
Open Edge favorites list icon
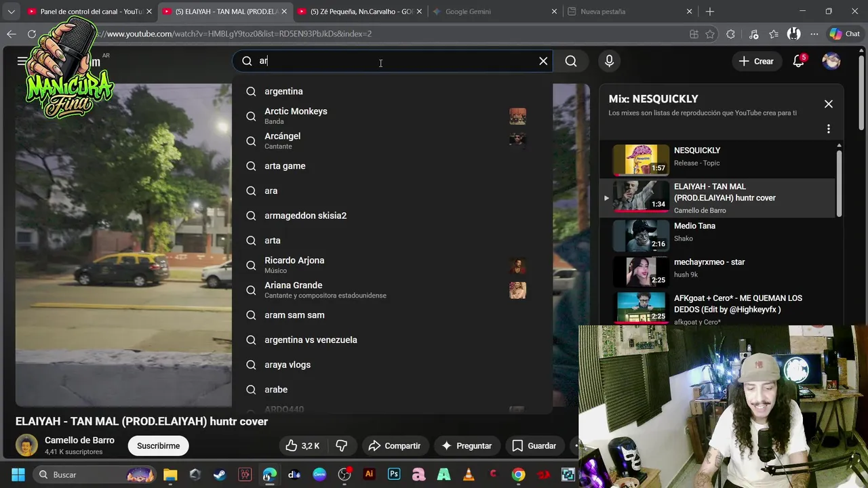point(774,34)
